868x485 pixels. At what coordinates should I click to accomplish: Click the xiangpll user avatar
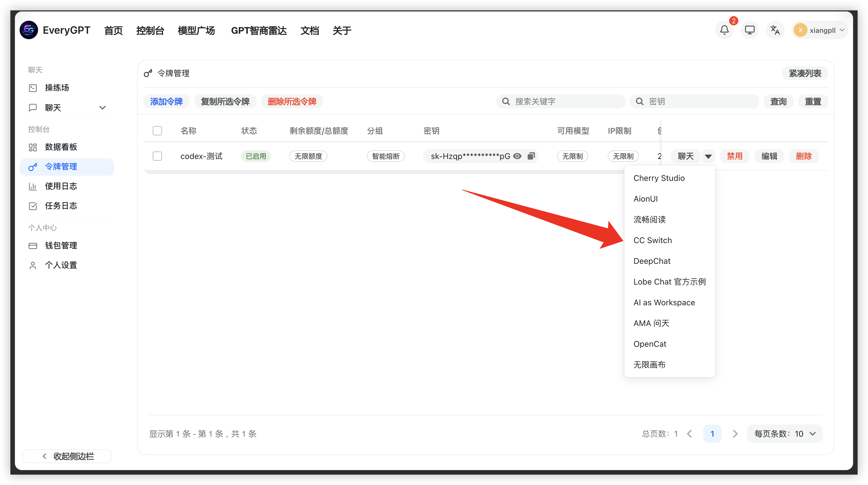[x=800, y=30]
